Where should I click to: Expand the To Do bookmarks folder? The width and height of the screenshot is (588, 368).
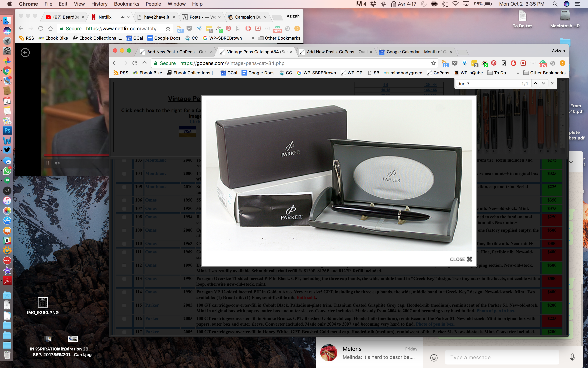pos(497,73)
